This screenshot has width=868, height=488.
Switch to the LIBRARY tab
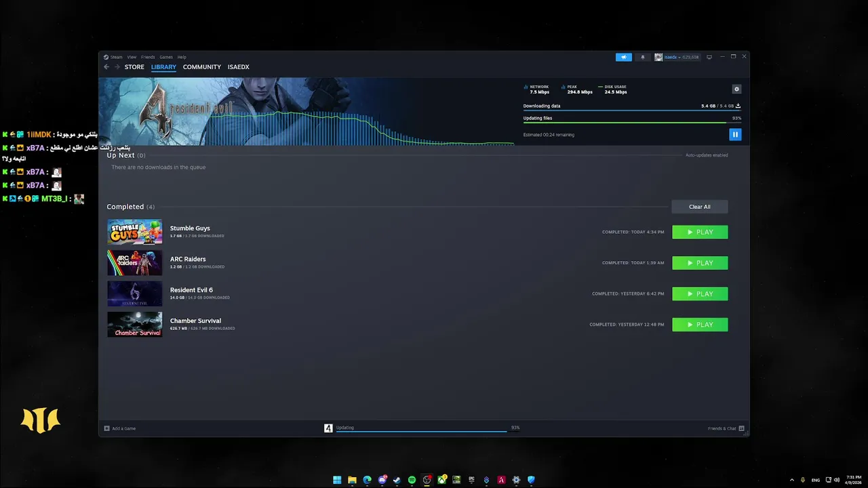click(163, 67)
